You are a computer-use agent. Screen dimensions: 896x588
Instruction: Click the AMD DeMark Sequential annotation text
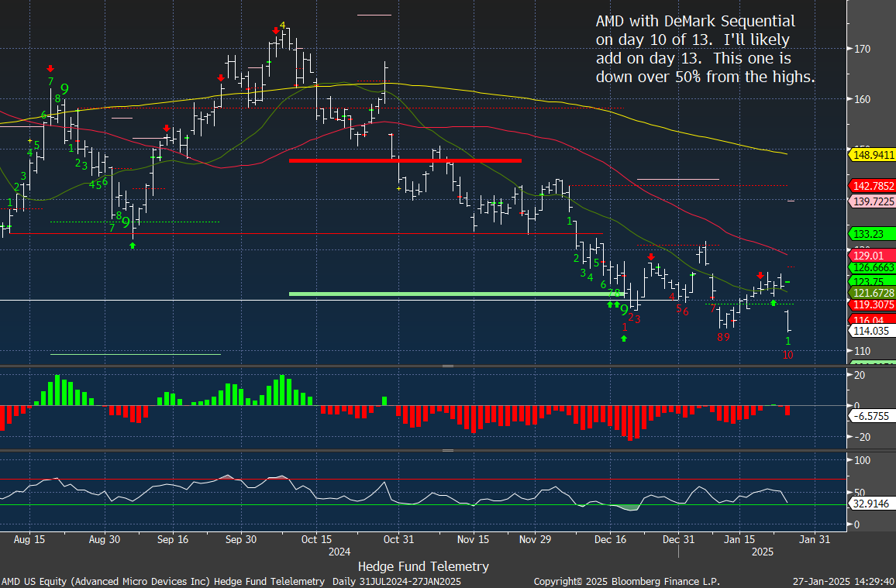pos(705,49)
